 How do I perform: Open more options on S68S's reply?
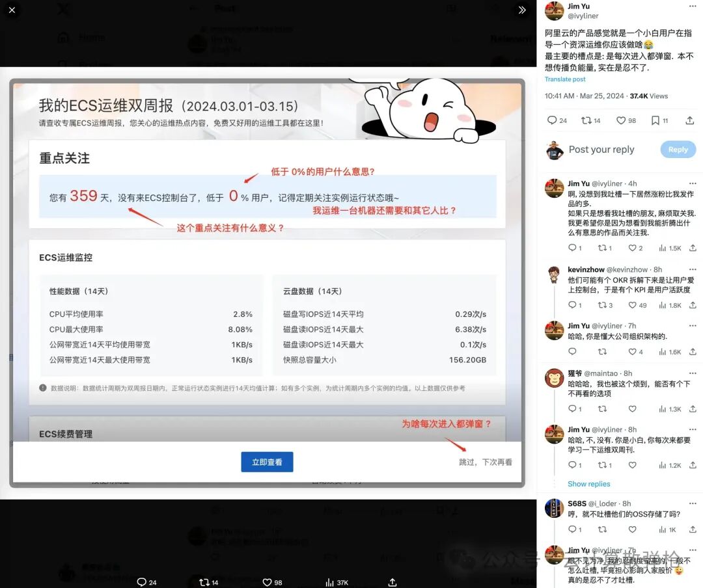click(x=693, y=503)
